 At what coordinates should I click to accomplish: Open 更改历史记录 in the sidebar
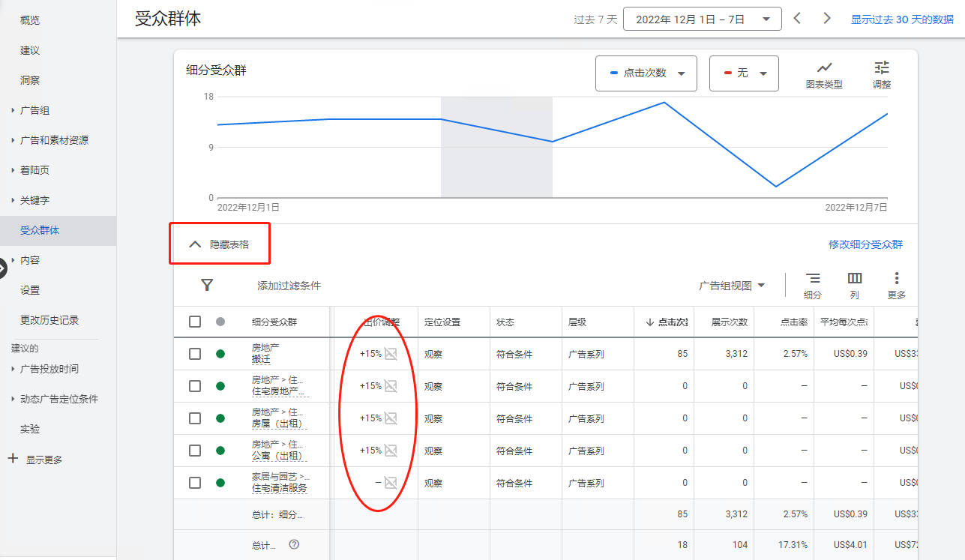coord(49,320)
